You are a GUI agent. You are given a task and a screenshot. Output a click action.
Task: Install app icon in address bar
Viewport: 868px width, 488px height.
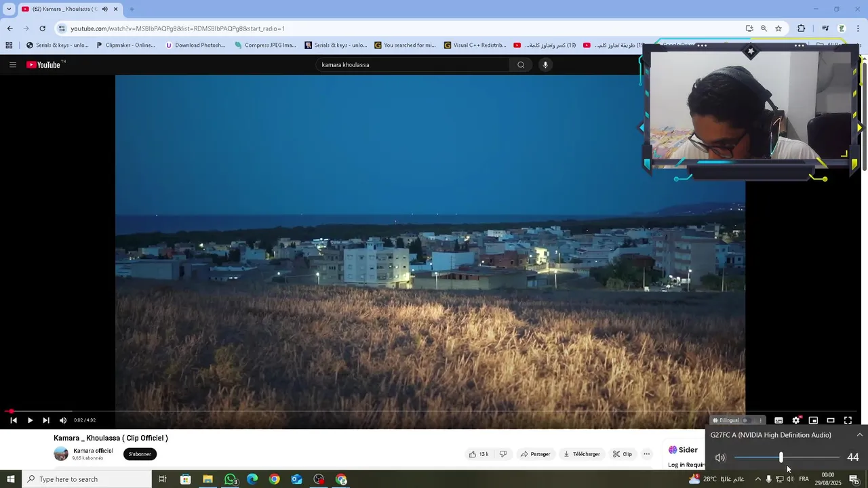pyautogui.click(x=749, y=28)
